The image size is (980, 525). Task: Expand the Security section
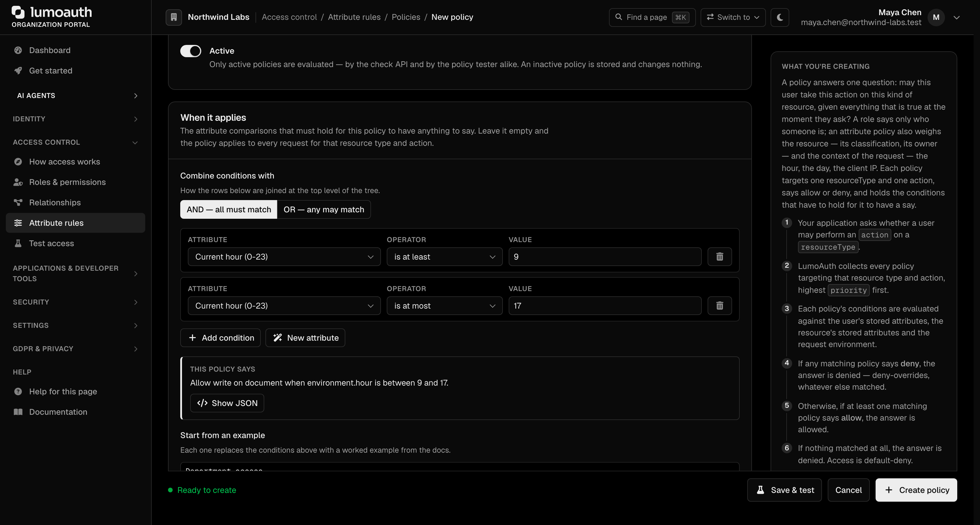coord(75,302)
